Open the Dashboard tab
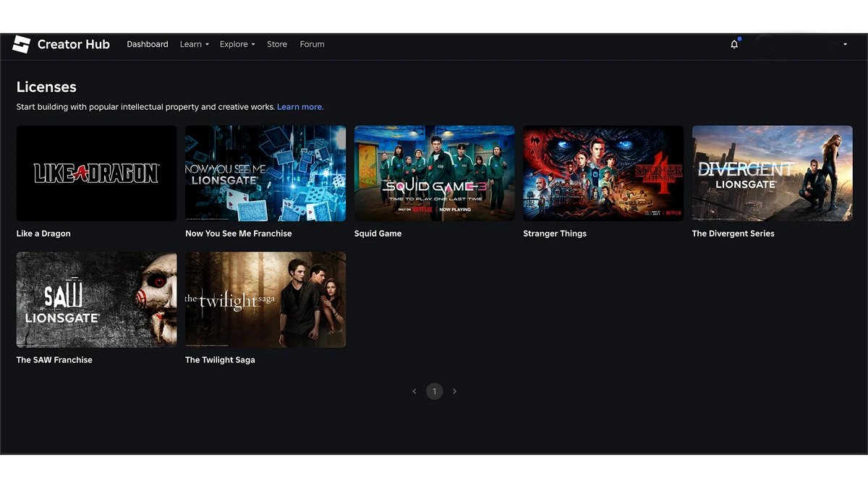Viewport: 868px width, 488px height. (148, 44)
